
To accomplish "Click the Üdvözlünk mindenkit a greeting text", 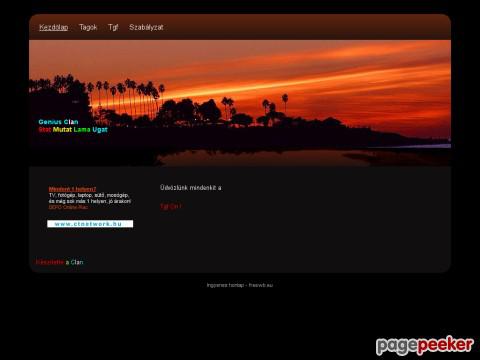I will tap(191, 188).
